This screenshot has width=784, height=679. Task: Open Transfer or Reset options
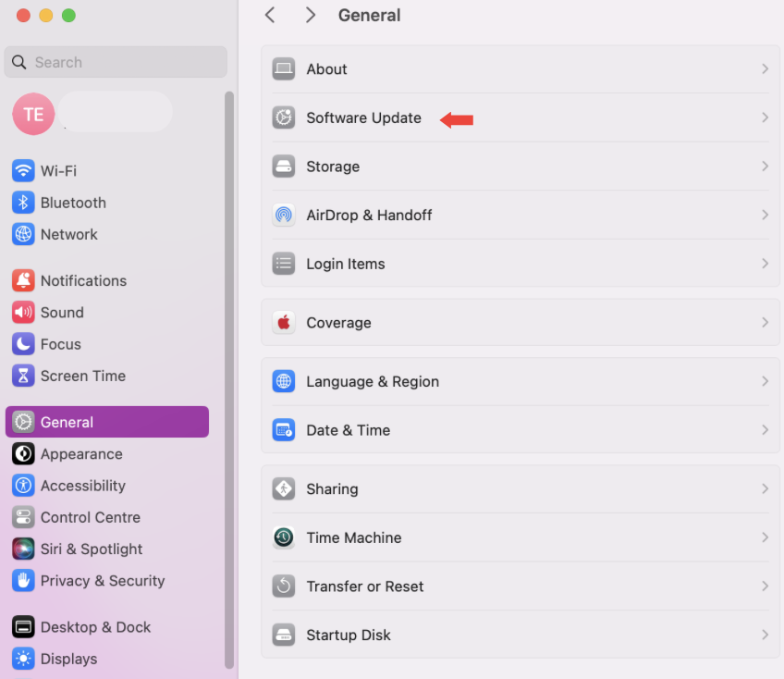point(365,586)
